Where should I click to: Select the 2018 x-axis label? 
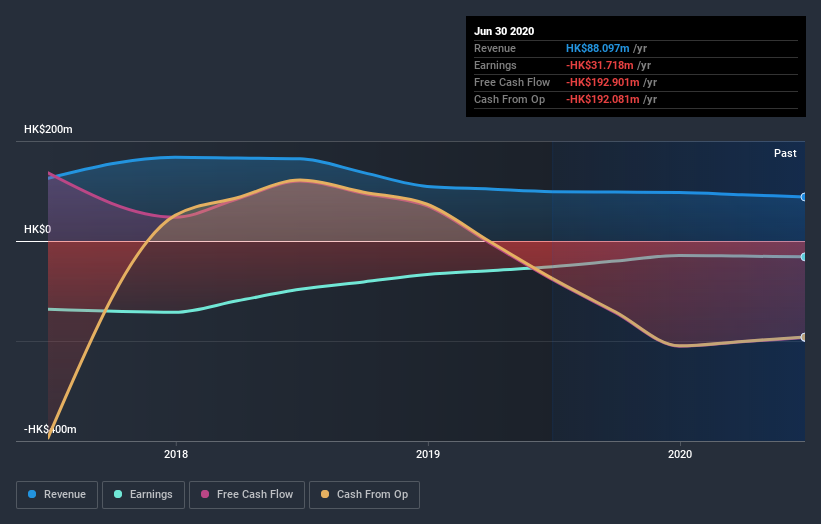click(x=176, y=454)
